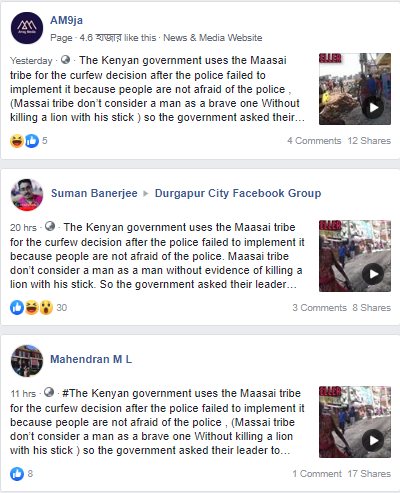
Task: Click the globe privacy icon on Mahendran's post
Action: click(49, 392)
